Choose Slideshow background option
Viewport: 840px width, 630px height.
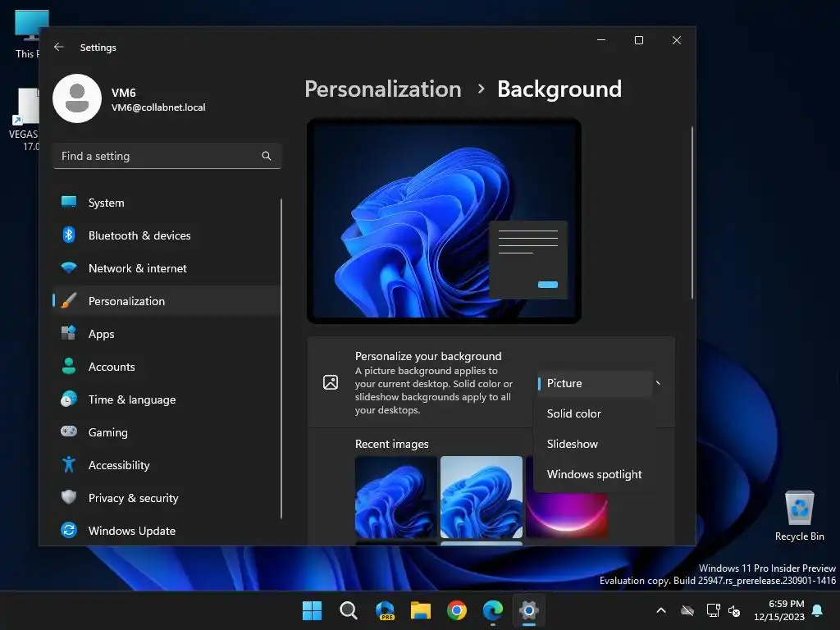point(595,444)
